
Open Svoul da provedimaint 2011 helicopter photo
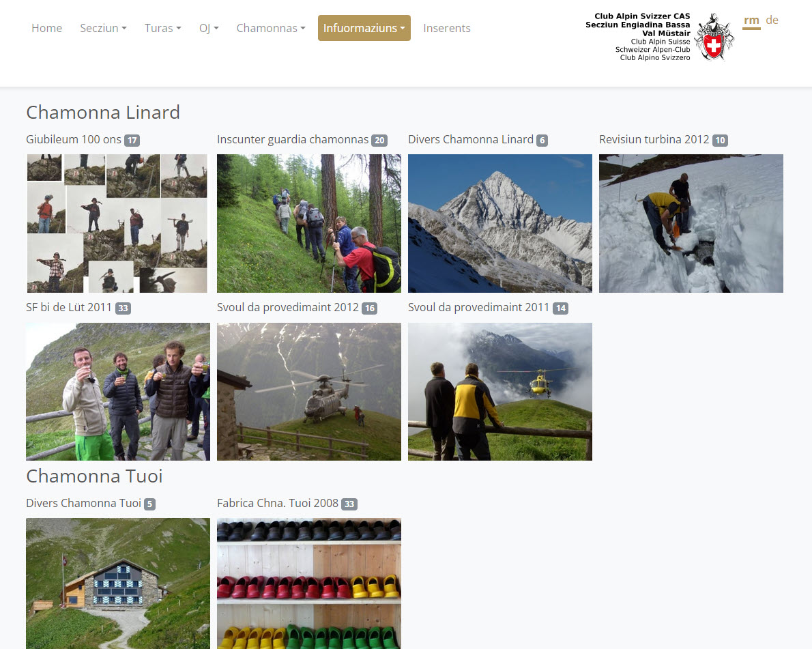(x=499, y=392)
